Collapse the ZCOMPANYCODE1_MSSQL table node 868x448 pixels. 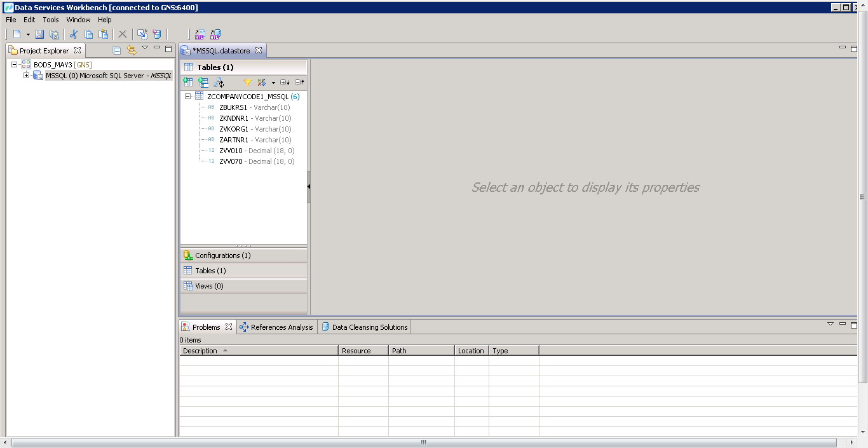pos(187,96)
